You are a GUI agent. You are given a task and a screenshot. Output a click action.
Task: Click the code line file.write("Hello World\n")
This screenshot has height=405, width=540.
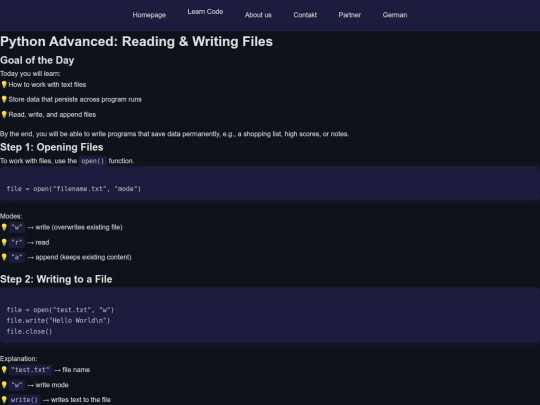[x=58, y=320]
